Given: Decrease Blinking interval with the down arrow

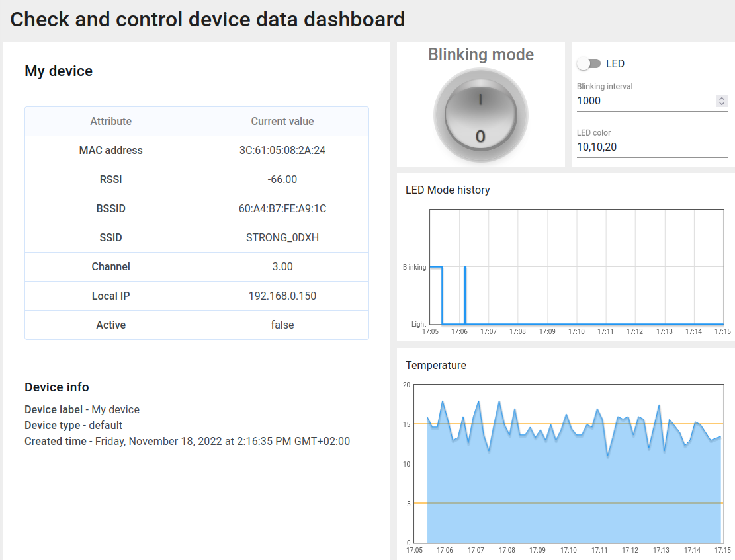Looking at the screenshot, I should [x=722, y=104].
